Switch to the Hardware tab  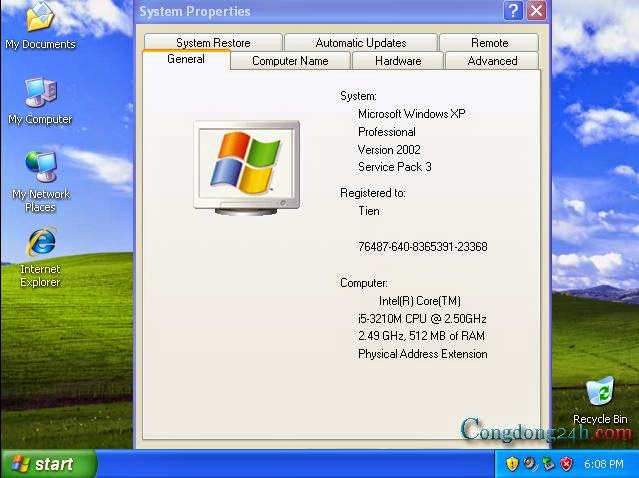[x=398, y=61]
